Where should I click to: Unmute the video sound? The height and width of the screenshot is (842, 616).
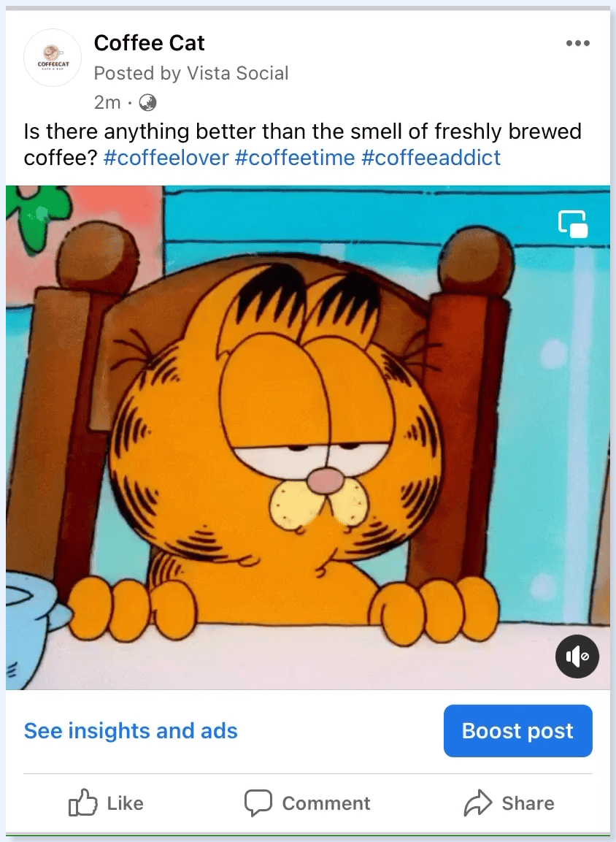click(x=577, y=657)
